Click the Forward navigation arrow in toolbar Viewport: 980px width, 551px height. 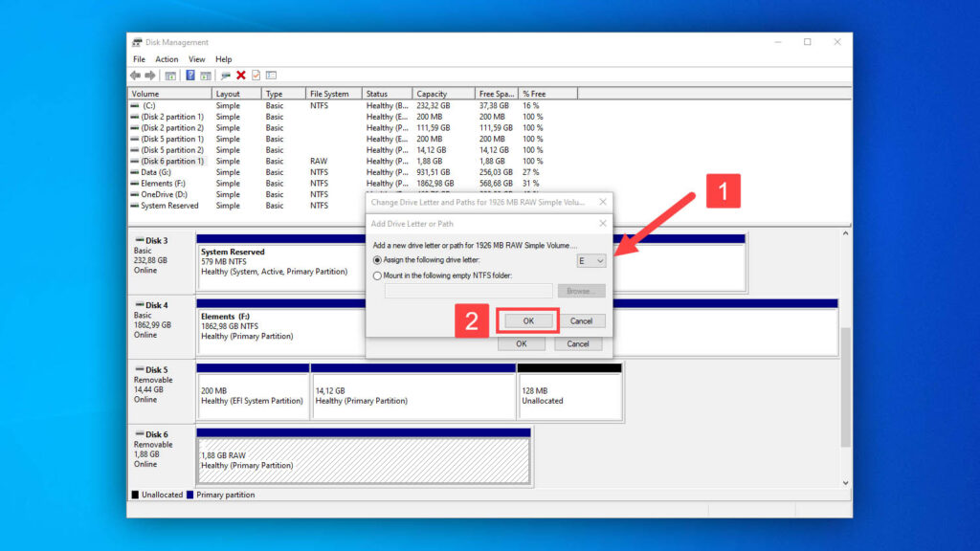[149, 75]
